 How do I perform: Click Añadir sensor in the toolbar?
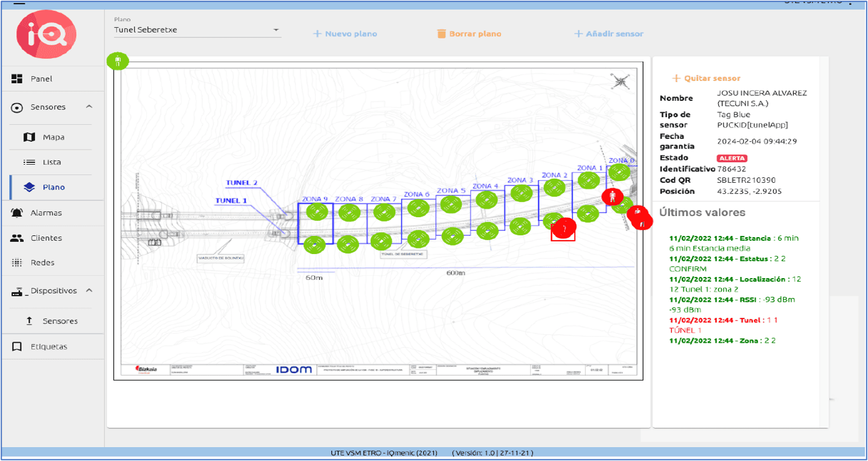pyautogui.click(x=608, y=34)
